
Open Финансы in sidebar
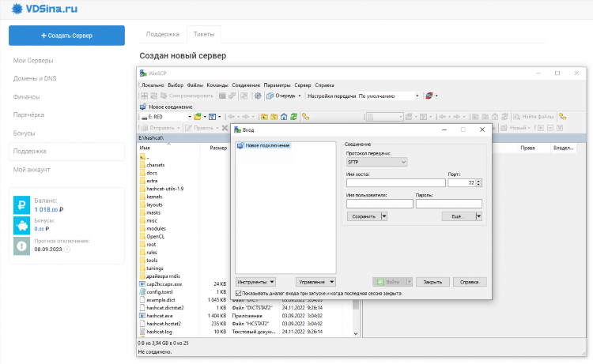click(26, 97)
